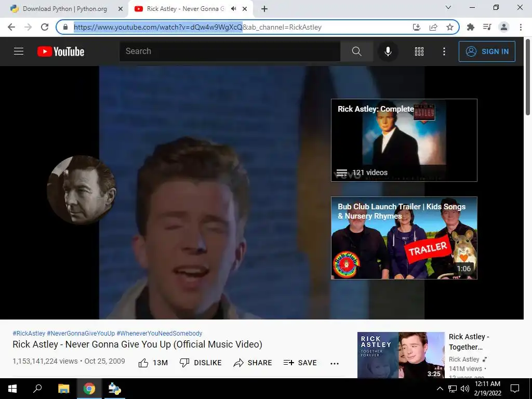Screen dimensions: 532x399
Task: Open Rick Astley: Complete playlist card
Action: tap(404, 140)
